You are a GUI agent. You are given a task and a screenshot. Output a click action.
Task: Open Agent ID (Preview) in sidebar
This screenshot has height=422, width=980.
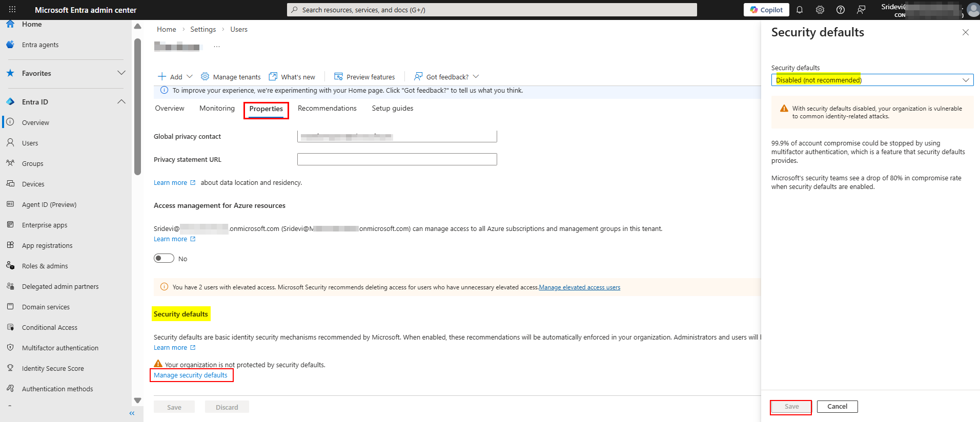click(x=49, y=204)
